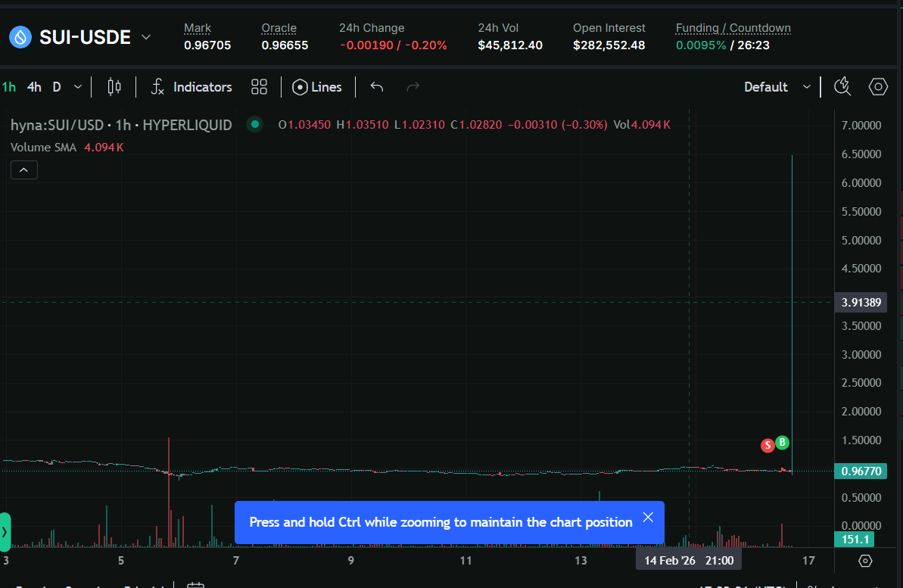
Task: Click the 0.96770 current price label
Action: [861, 471]
